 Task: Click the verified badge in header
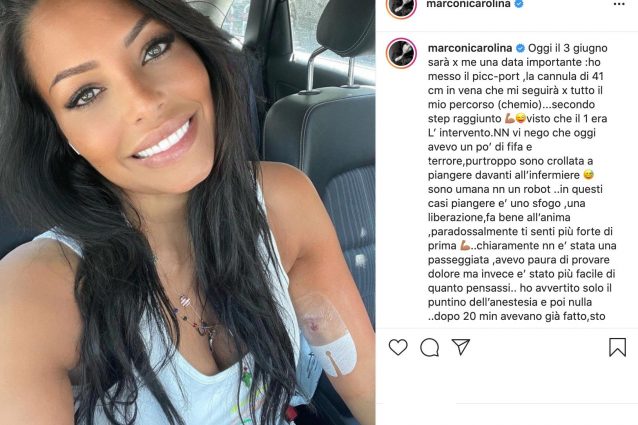pos(519,4)
